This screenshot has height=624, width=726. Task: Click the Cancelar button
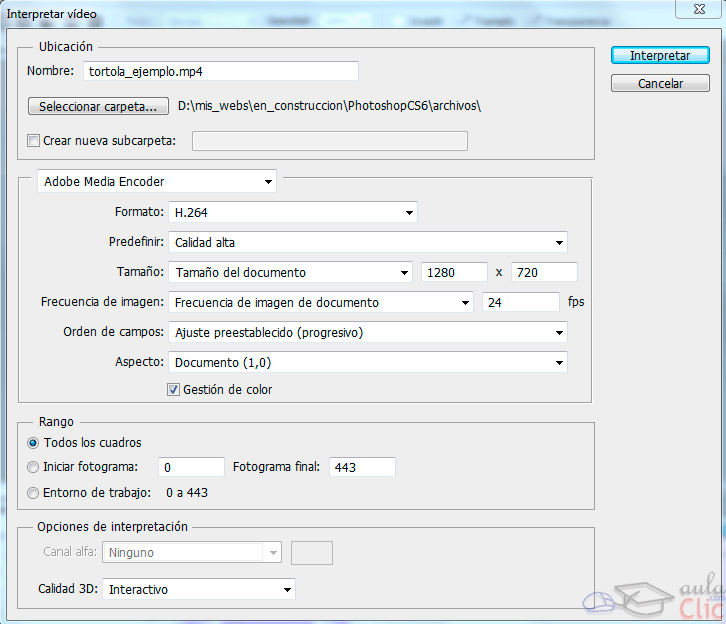tap(660, 83)
